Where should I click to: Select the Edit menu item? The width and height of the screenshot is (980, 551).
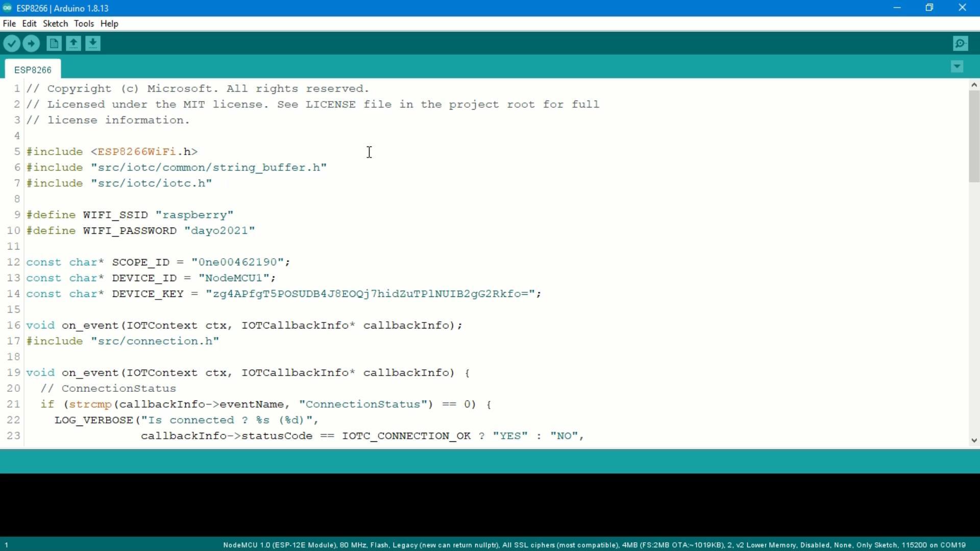[x=29, y=23]
